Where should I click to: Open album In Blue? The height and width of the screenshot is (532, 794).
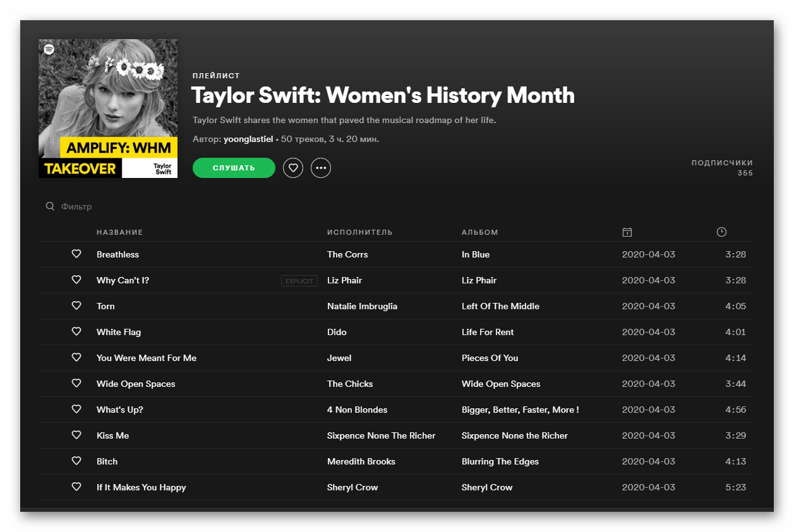point(476,254)
